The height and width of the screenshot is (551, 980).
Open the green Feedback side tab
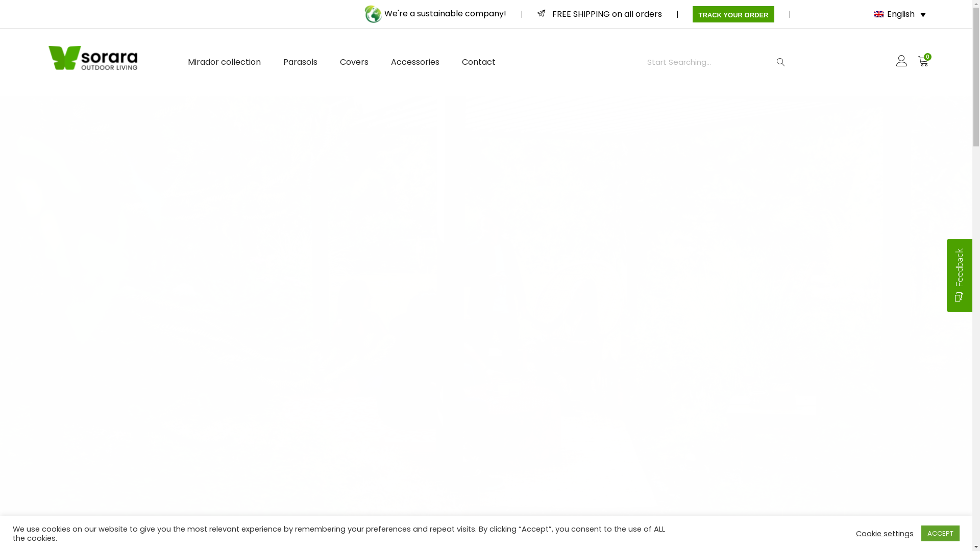pos(959,268)
